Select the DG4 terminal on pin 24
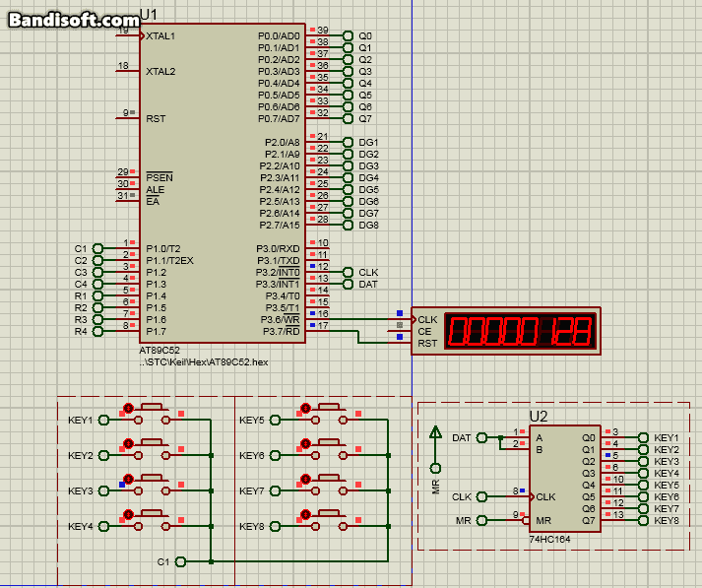This screenshot has height=588, width=702. tap(348, 178)
